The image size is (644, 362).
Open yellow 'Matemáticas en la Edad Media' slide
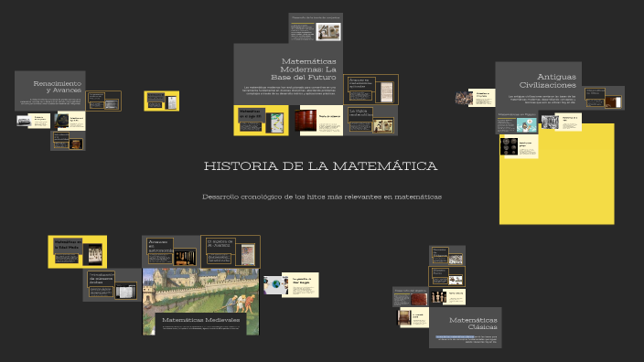(x=77, y=251)
